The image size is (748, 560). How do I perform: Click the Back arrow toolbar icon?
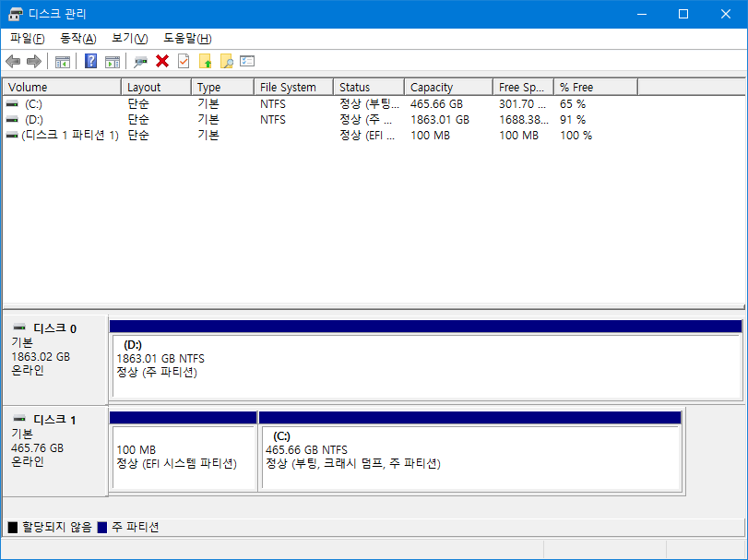(x=13, y=61)
